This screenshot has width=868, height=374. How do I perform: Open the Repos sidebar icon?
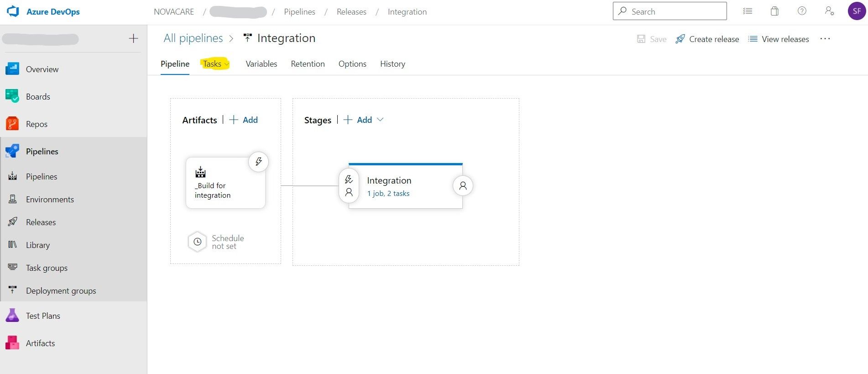(12, 124)
